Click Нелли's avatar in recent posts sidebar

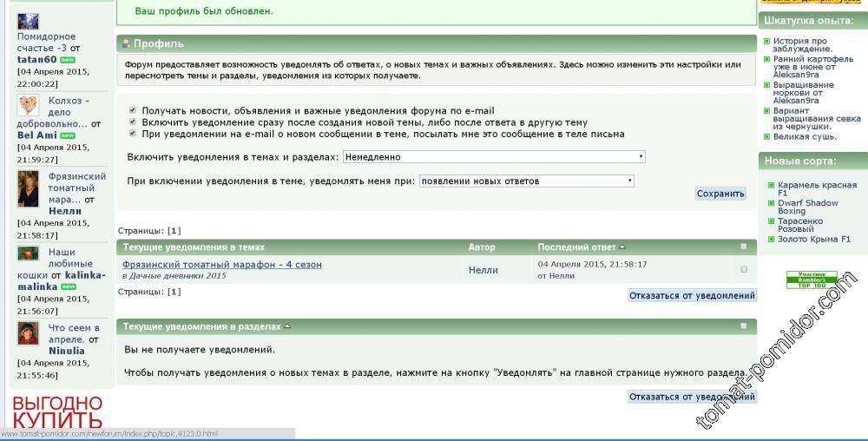(x=28, y=188)
